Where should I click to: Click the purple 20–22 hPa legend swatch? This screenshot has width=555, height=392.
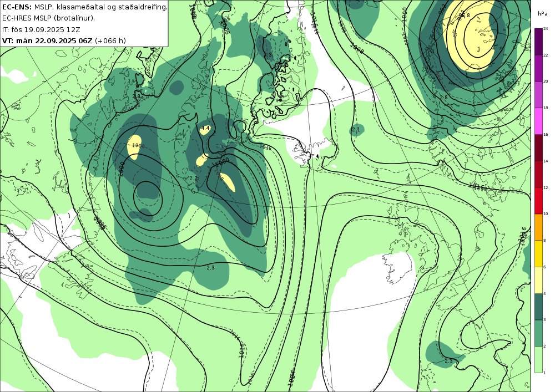coord(539,68)
